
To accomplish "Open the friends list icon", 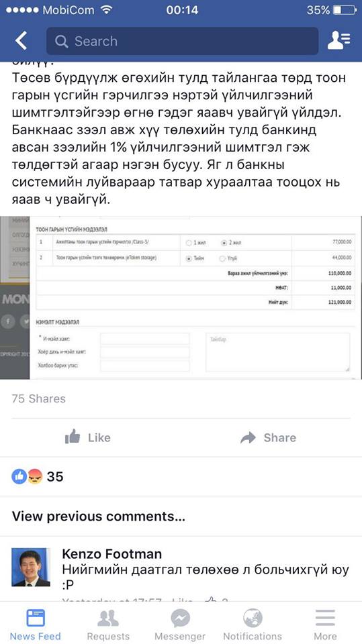I will pos(339,41).
